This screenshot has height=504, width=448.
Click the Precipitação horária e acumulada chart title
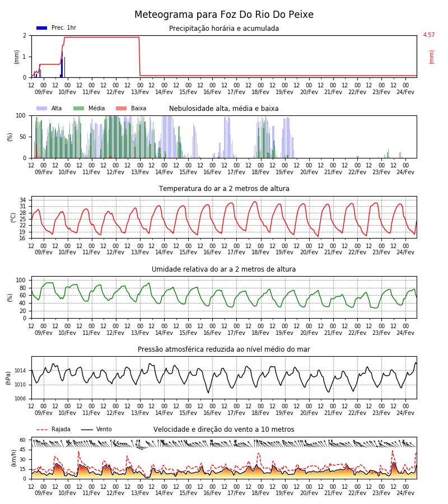pyautogui.click(x=224, y=29)
